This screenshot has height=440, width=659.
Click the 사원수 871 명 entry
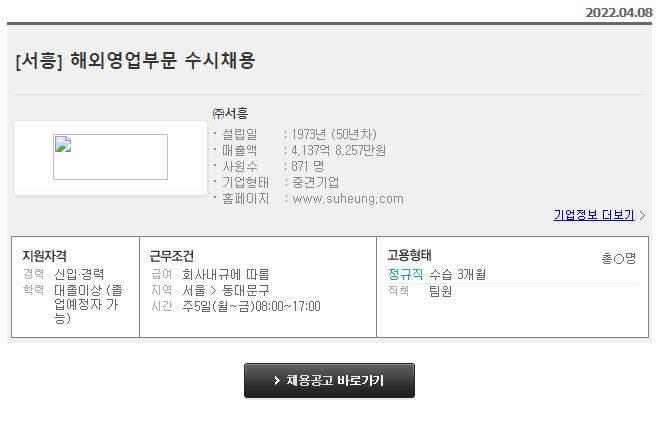point(269,166)
